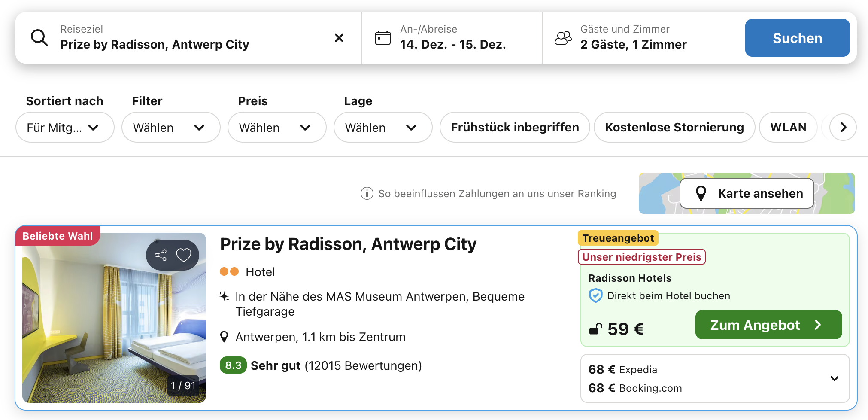Click the share icon on hotel photo
The width and height of the screenshot is (868, 420).
click(161, 255)
